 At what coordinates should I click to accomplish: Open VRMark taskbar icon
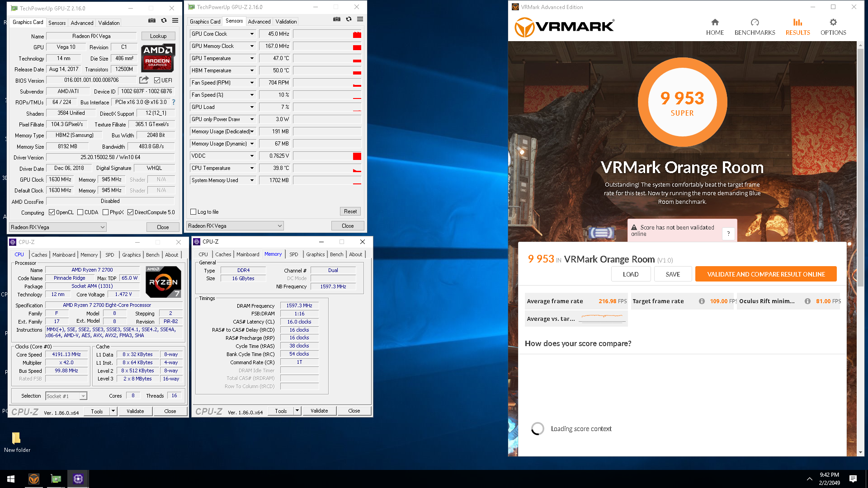click(x=34, y=479)
